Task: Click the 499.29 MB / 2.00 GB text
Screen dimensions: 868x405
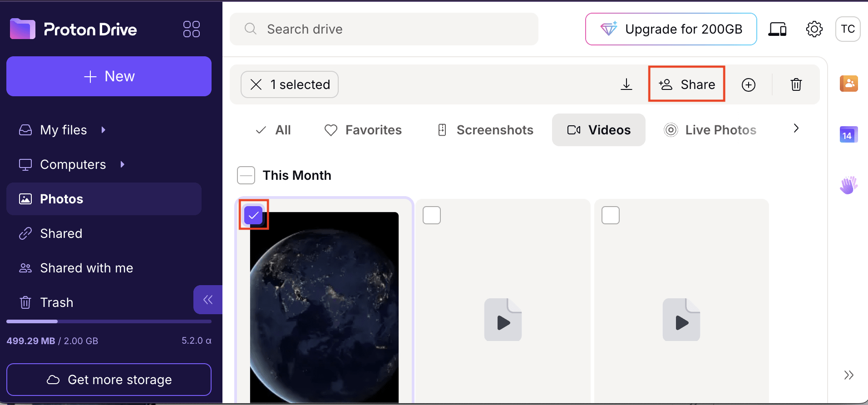Action: pyautogui.click(x=52, y=341)
